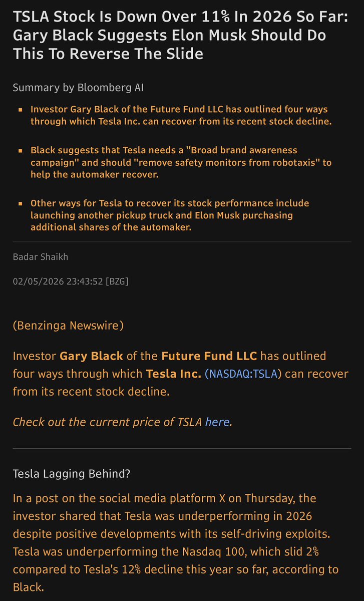Screen dimensions: 364x601
Task: Click bold "Future Fund LLC" in article body
Action: pyautogui.click(x=209, y=357)
